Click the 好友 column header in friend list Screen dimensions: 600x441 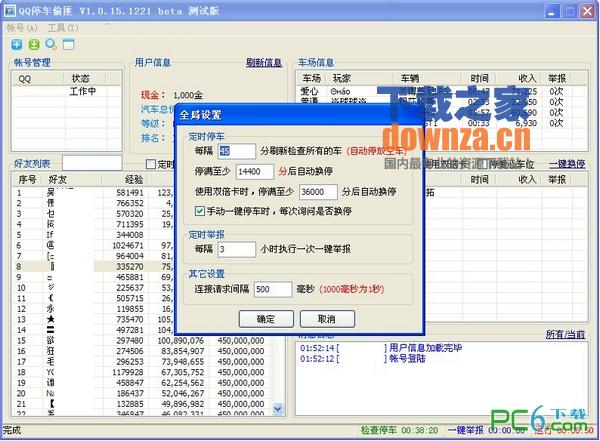pyautogui.click(x=73, y=180)
